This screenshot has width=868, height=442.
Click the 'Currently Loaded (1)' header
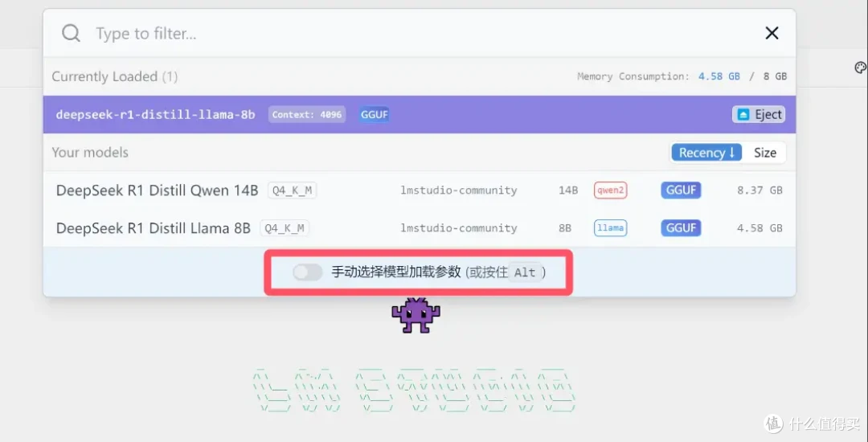(115, 76)
